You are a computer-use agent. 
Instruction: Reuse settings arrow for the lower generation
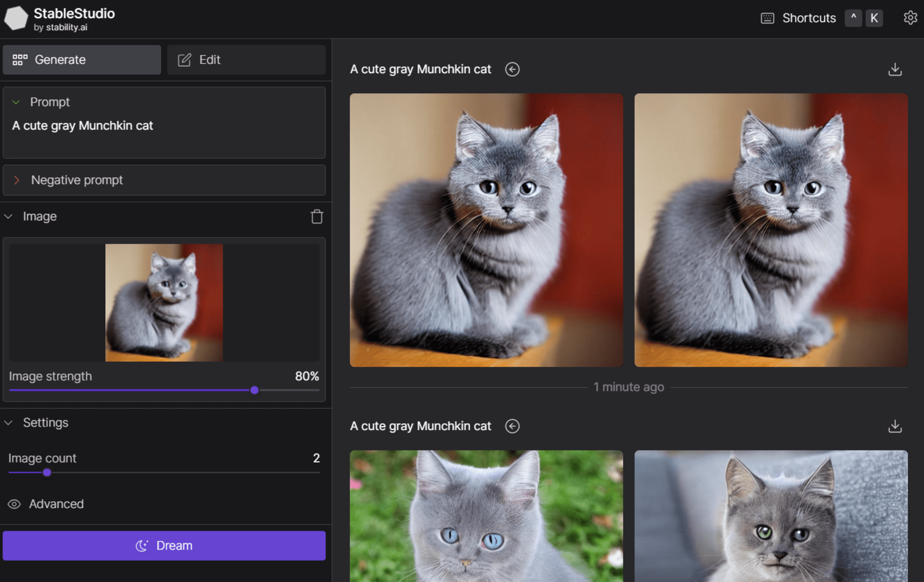[512, 426]
